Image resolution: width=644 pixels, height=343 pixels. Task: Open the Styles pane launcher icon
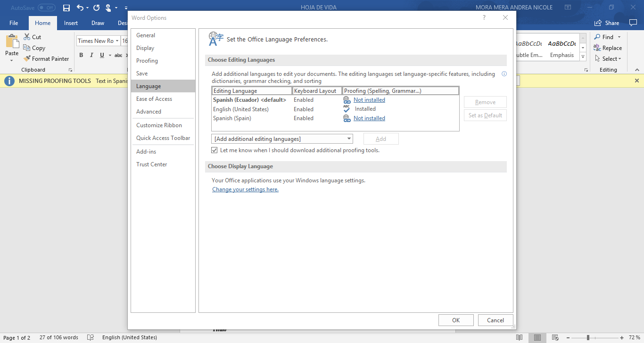586,70
